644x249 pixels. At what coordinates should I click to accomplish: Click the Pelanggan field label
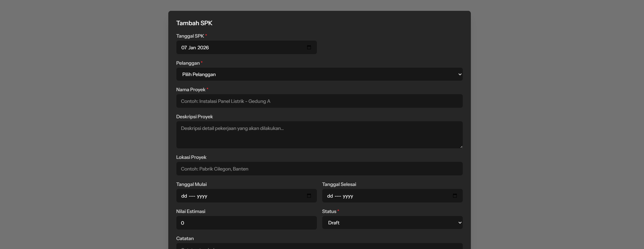(188, 63)
